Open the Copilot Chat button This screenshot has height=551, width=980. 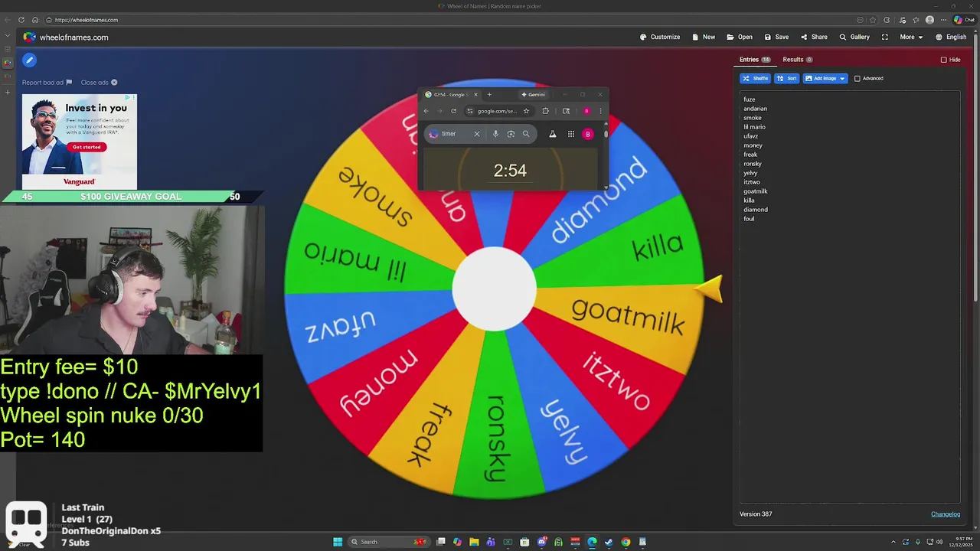coord(963,20)
